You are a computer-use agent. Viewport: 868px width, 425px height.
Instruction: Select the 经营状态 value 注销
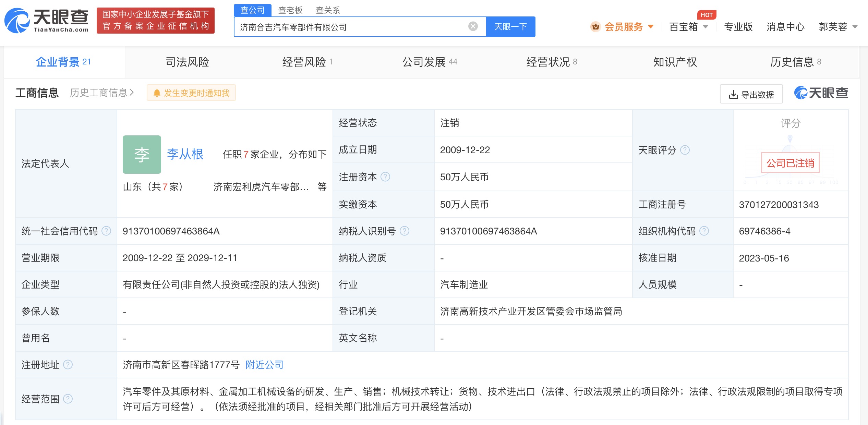[449, 123]
